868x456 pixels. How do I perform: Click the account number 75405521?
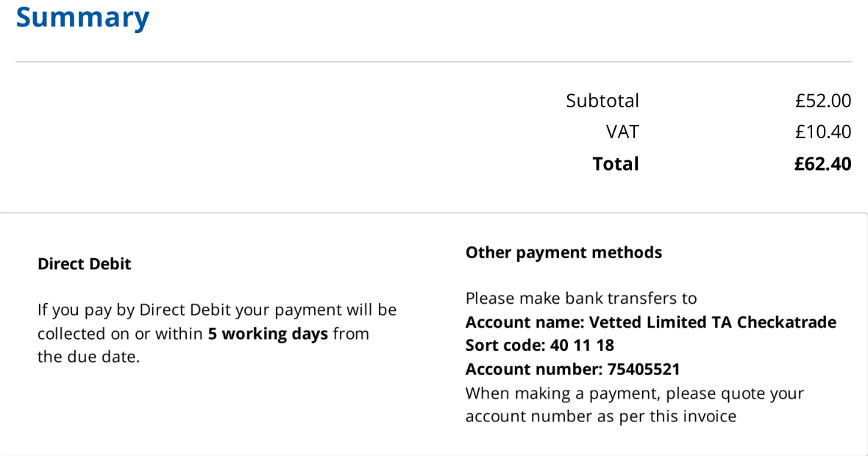pos(643,369)
